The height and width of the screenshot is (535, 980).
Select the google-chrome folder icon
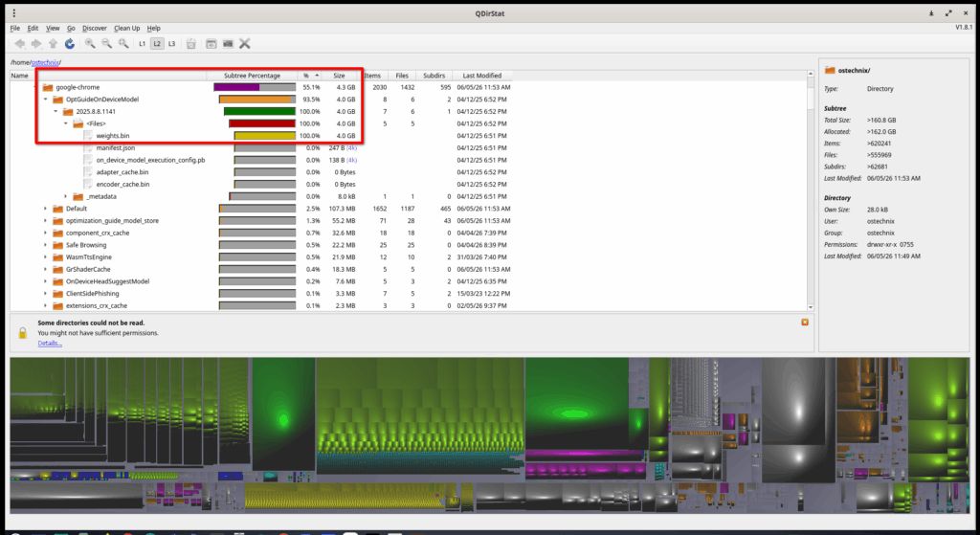pos(48,87)
